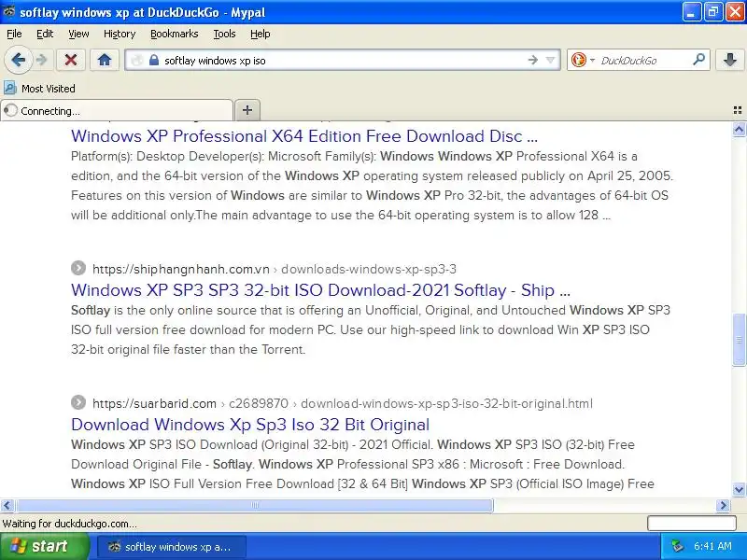Click the magnifier search icon

(698, 60)
